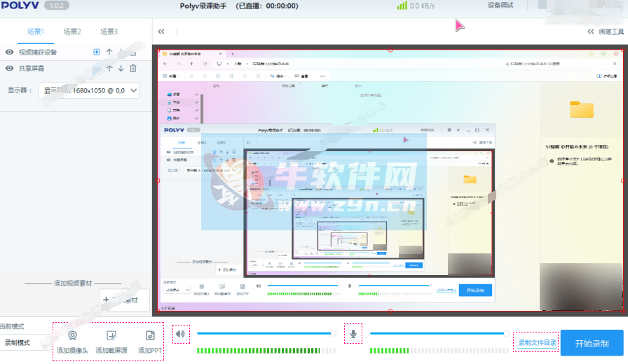The height and width of the screenshot is (364, 628).
Task: Mute the microphone with the mic icon
Action: (353, 334)
